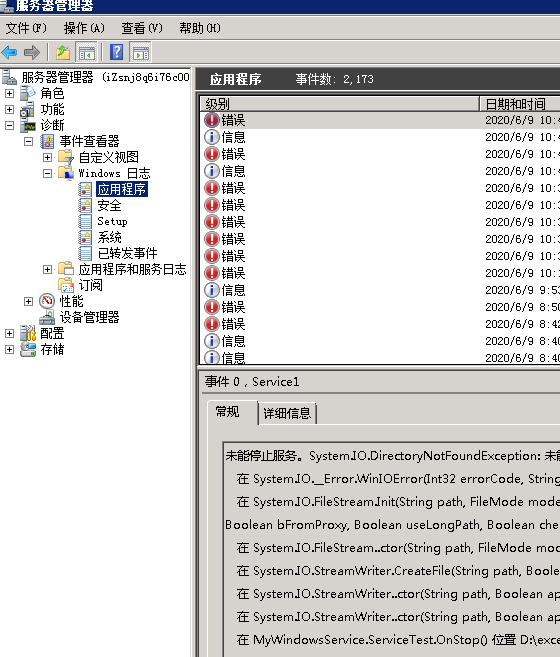
Task: Open the 操作(A) menu
Action: [84, 28]
